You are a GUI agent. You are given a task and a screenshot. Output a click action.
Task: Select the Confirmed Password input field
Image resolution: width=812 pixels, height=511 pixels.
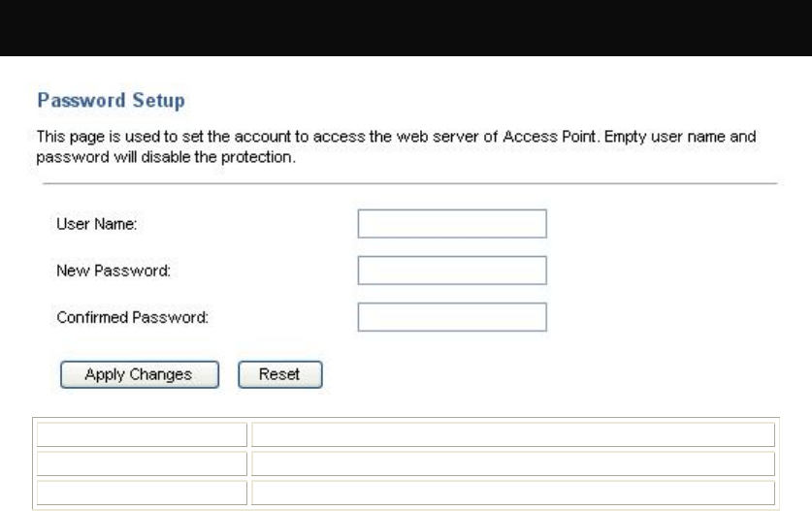pyautogui.click(x=452, y=317)
